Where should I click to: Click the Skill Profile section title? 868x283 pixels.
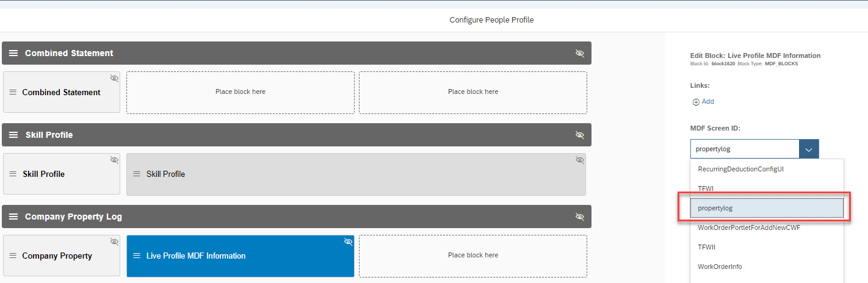(x=49, y=135)
